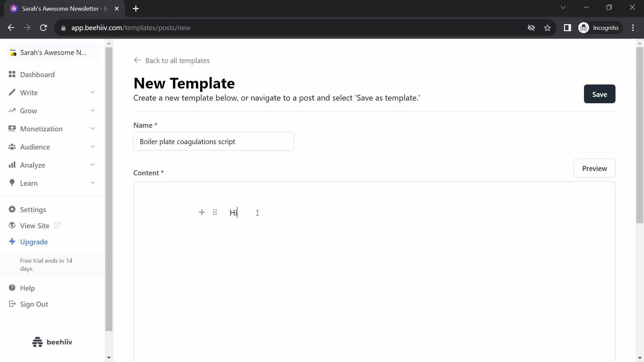
Task: Click the block drag handle icon
Action: [x=215, y=213]
